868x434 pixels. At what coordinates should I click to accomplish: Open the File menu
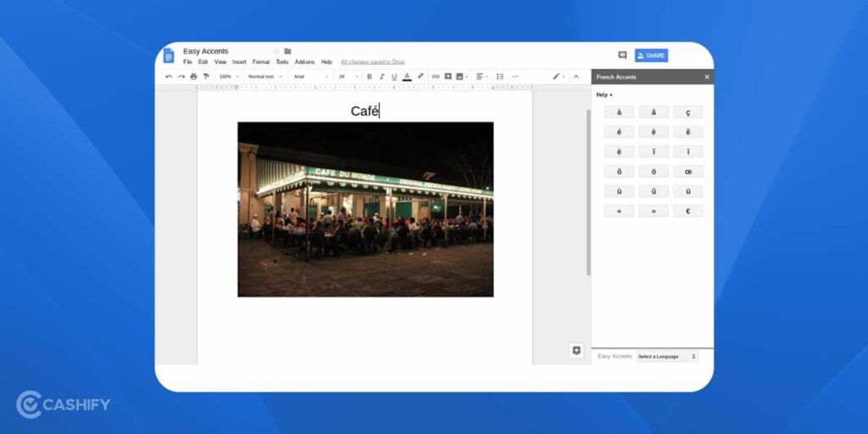tap(187, 62)
